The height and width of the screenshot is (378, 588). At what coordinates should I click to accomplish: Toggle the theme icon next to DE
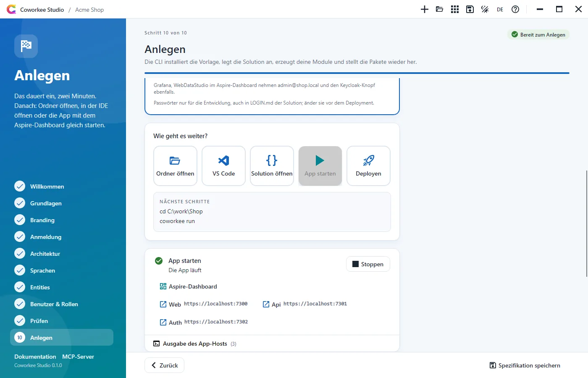485,9
